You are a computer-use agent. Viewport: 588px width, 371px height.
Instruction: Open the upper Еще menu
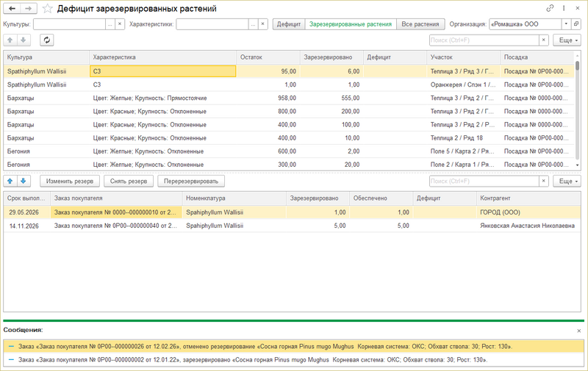click(x=566, y=40)
